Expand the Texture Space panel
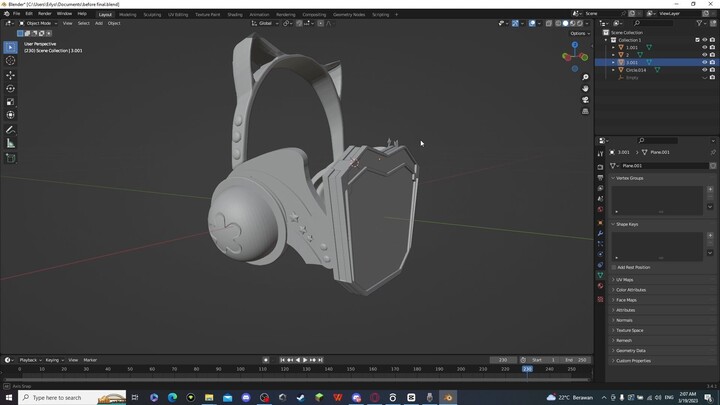The image size is (720, 405). coord(663,330)
